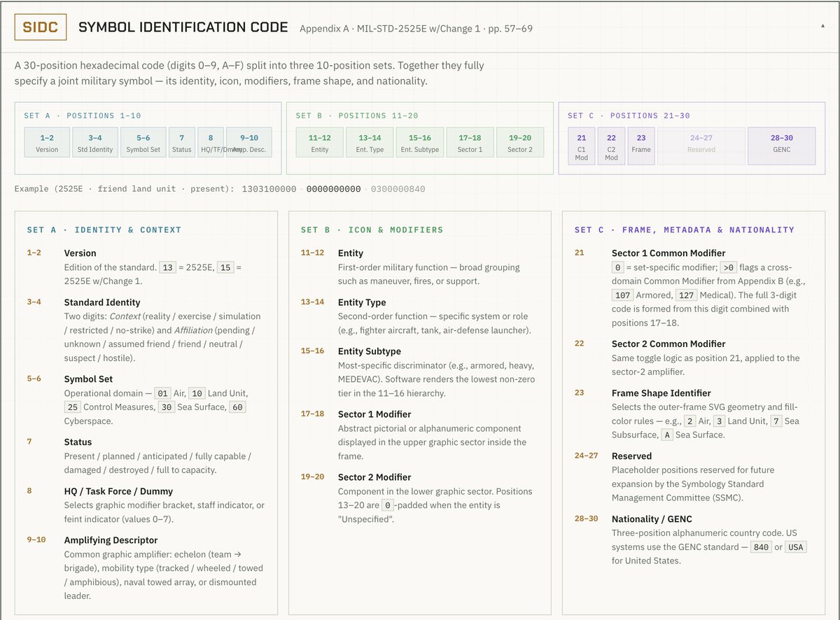Screen dimensions: 840x620
Task: Click the Reserved field title in Set C
Action: pyautogui.click(x=632, y=456)
